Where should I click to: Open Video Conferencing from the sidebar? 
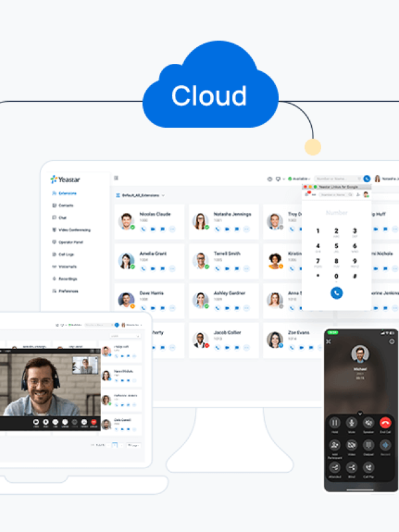[74, 230]
